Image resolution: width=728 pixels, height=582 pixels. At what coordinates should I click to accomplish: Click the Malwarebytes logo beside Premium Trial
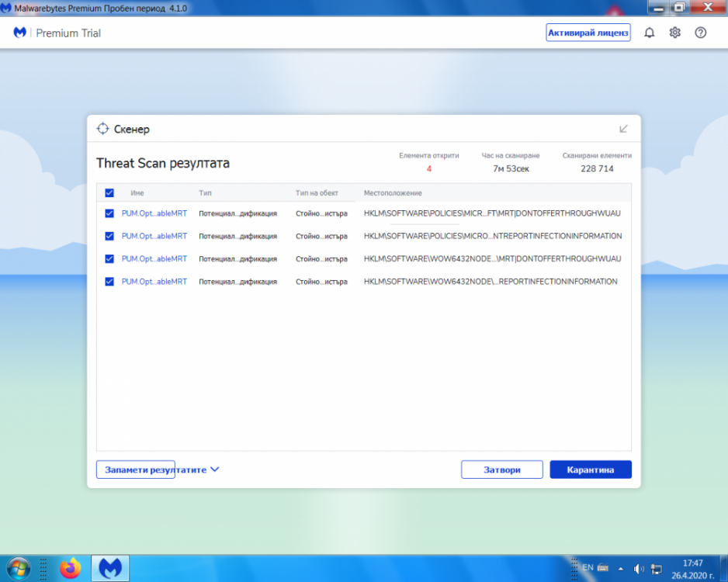click(x=19, y=33)
